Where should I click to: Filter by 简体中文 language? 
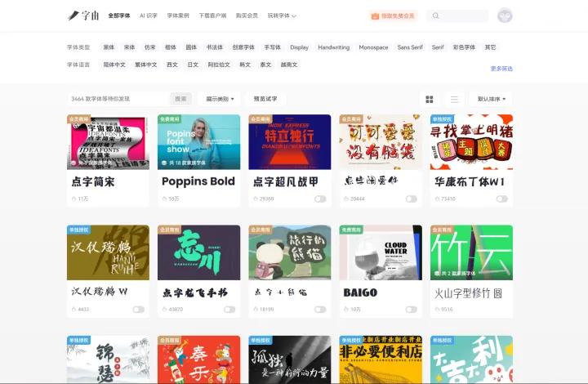click(114, 65)
